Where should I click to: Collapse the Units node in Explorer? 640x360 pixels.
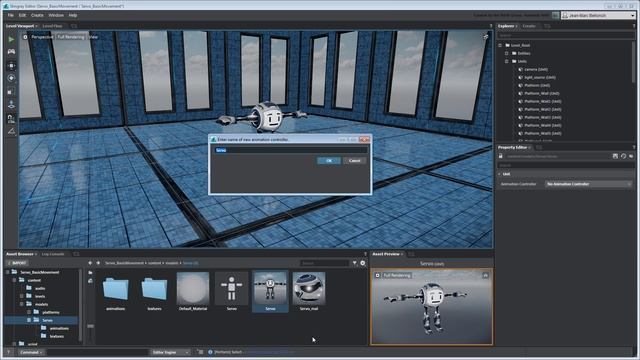pyautogui.click(x=507, y=61)
